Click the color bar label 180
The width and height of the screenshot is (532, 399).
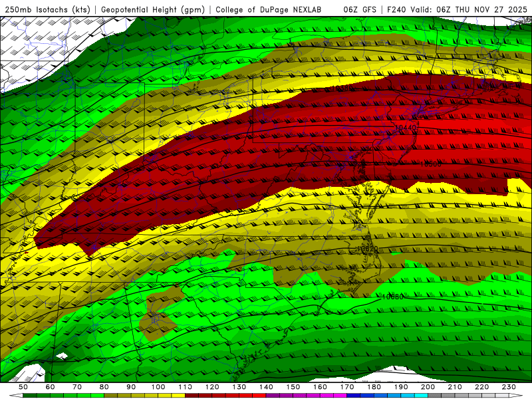pos(374,387)
